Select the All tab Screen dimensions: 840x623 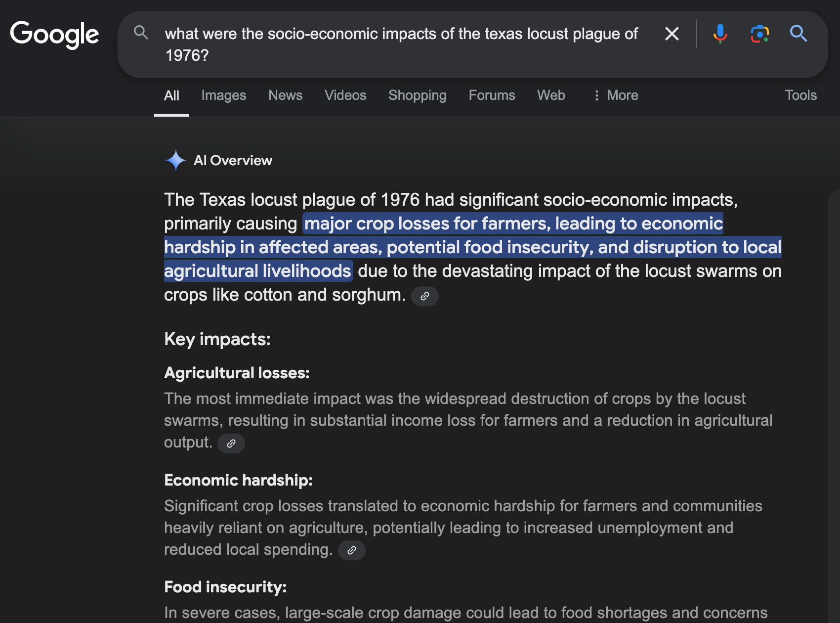click(x=171, y=95)
